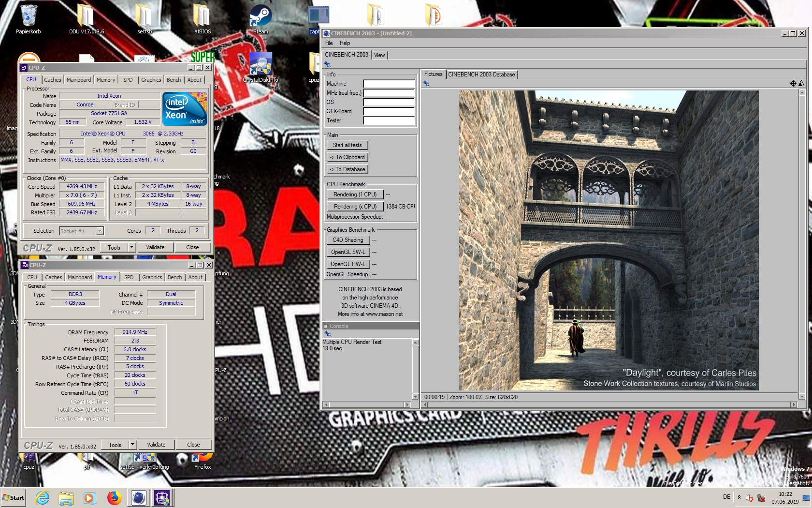Click the network icon in system tray
812x508 pixels.
click(x=761, y=498)
